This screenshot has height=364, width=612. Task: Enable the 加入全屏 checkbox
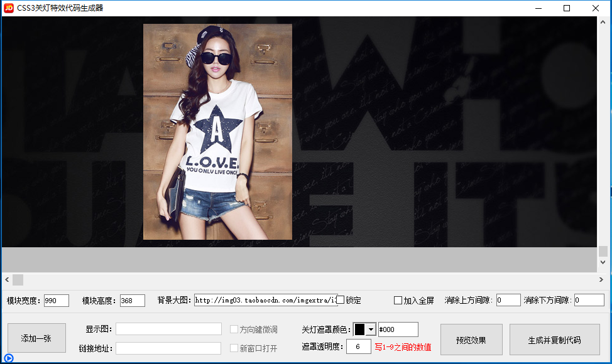398,300
